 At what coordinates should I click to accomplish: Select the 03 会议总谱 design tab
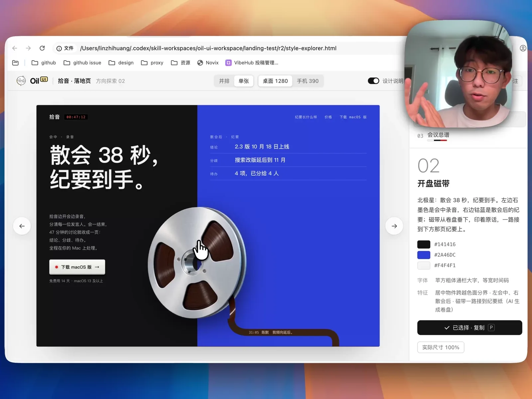tap(434, 135)
